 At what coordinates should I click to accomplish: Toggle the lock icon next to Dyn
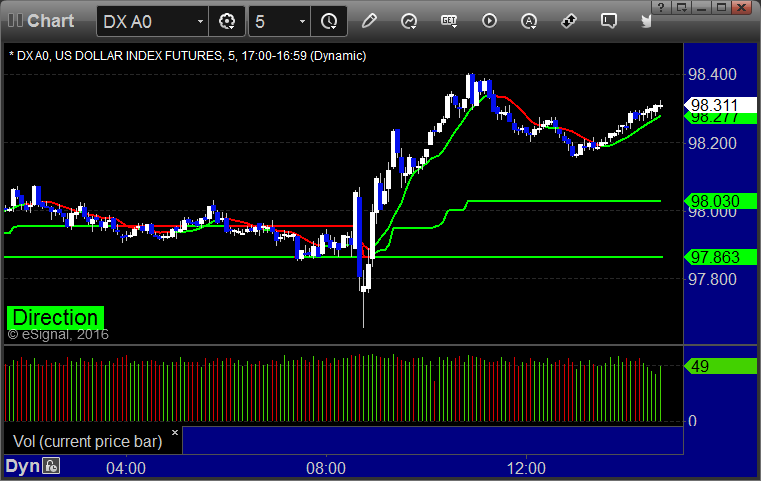click(x=51, y=466)
